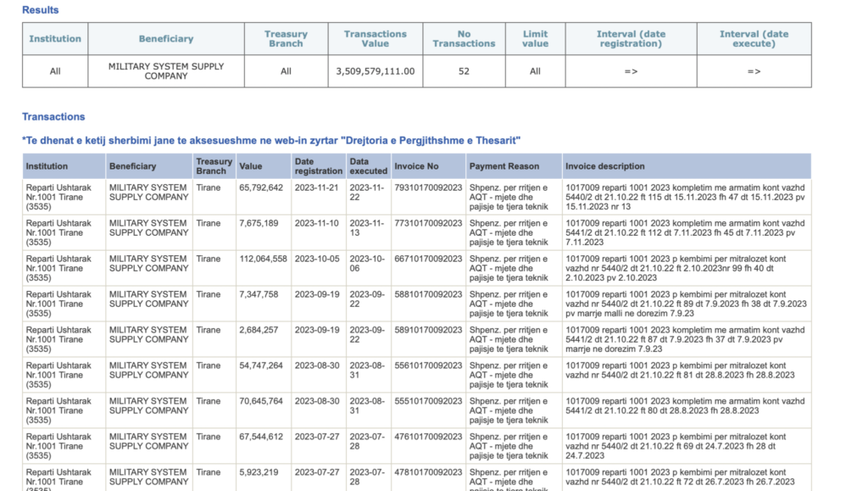Click the description mentioning 'ft 89 dt 7.9.2023'
The width and height of the screenshot is (868, 491).
[x=686, y=304]
